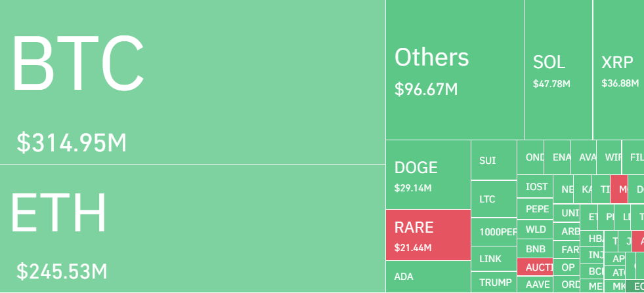Select the DOGE $29.14M tile
The image size is (644, 293).
coord(428,175)
